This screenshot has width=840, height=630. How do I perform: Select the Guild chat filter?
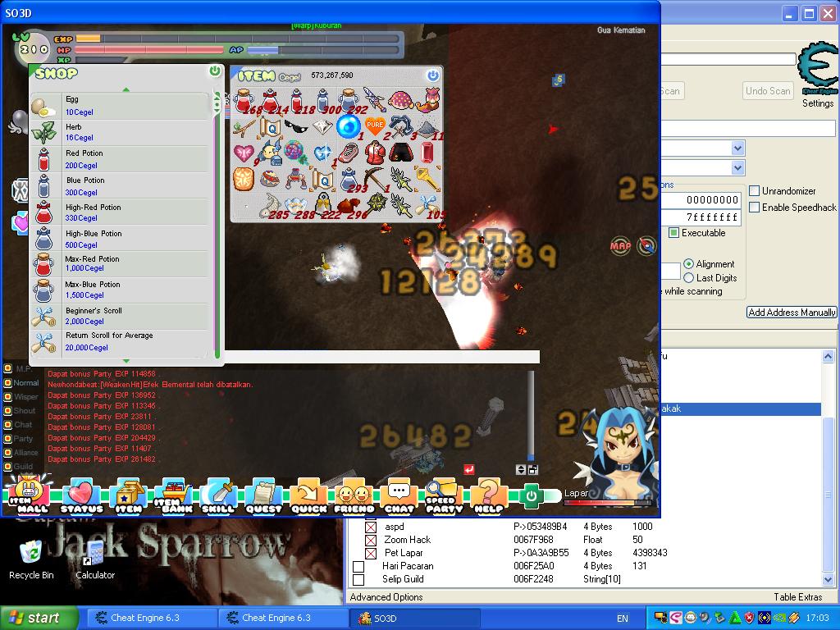coord(20,467)
